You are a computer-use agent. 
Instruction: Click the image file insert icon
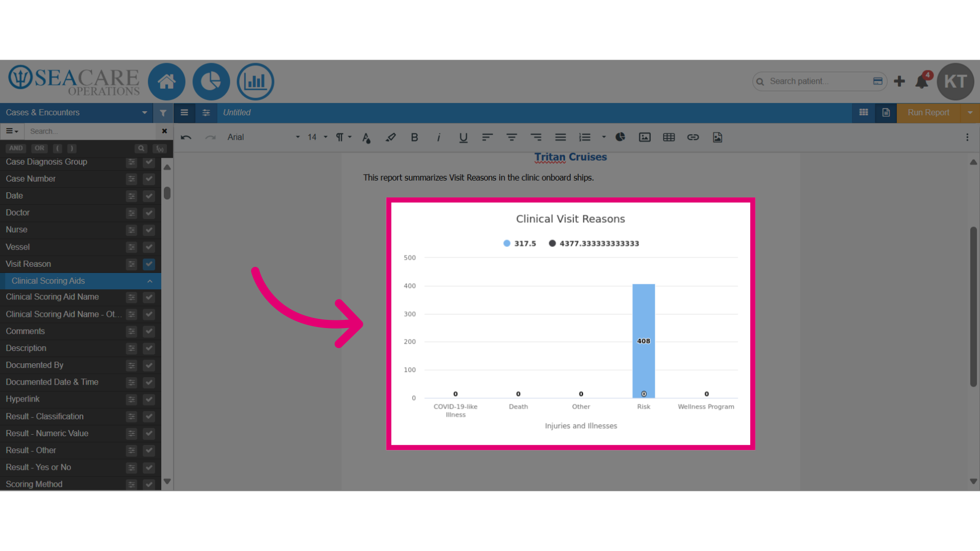pyautogui.click(x=717, y=137)
